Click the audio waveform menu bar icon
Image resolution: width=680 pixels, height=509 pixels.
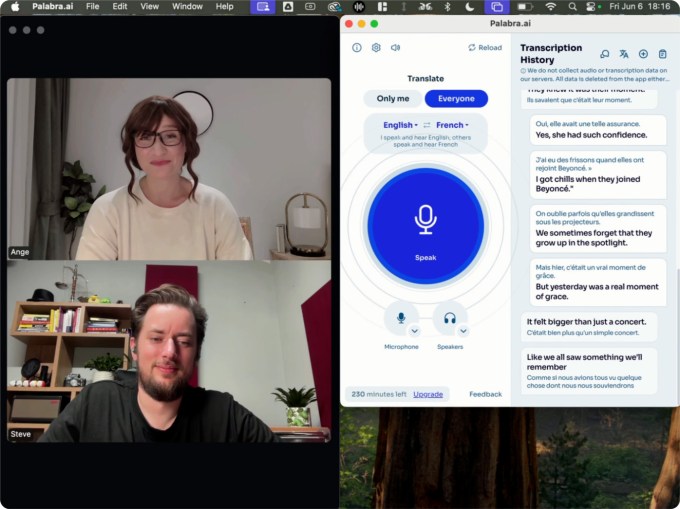pos(359,7)
